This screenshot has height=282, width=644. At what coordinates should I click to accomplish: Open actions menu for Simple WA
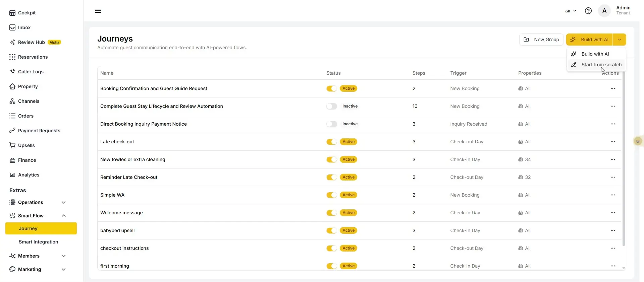point(613,195)
